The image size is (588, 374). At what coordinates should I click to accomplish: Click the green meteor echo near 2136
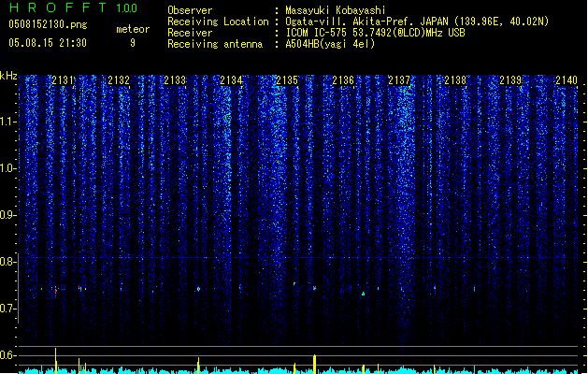pyautogui.click(x=363, y=294)
